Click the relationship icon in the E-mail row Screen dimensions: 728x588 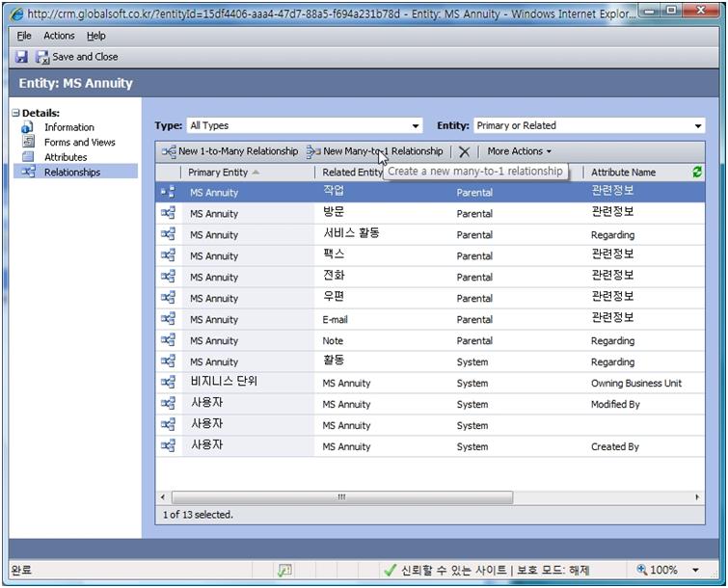[168, 319]
